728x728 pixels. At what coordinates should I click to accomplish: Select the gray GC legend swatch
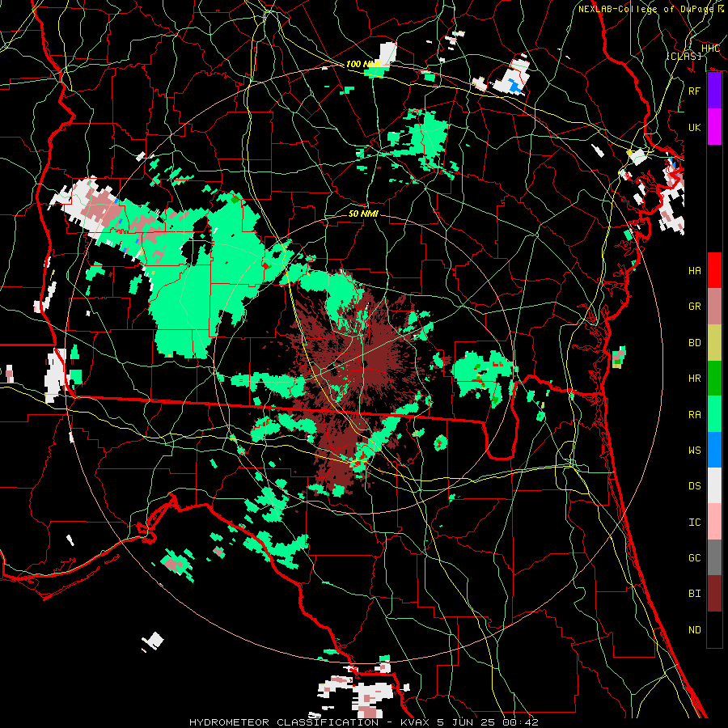coord(714,557)
